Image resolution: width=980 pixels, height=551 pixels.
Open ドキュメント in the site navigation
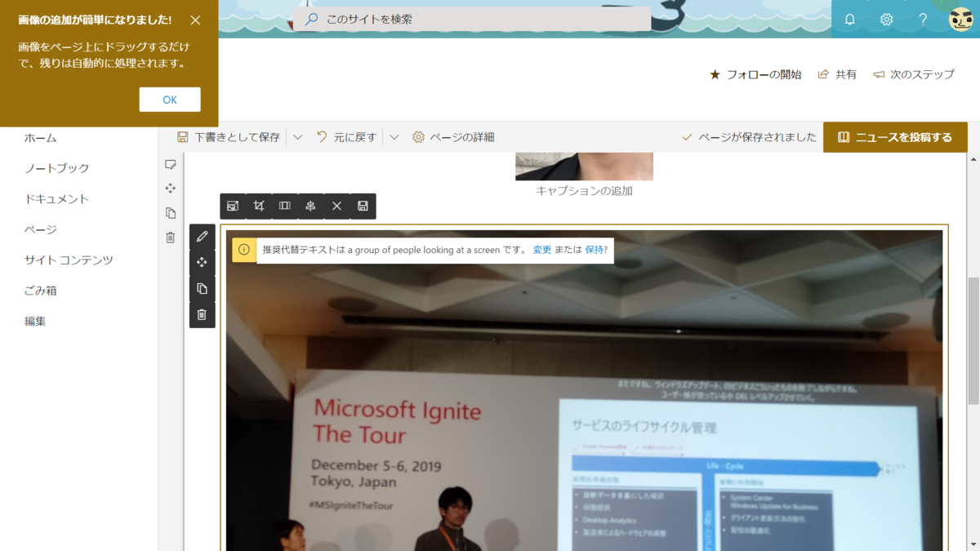pos(56,199)
